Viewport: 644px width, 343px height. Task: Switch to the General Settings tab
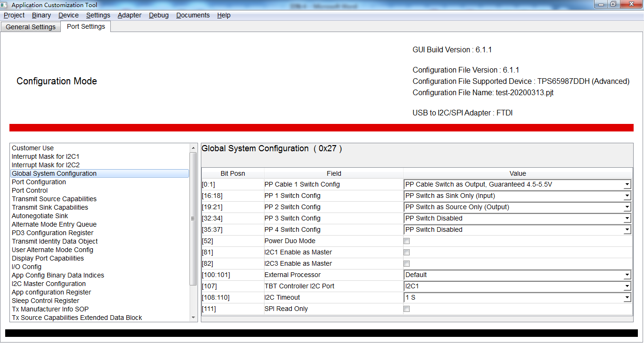pos(30,27)
